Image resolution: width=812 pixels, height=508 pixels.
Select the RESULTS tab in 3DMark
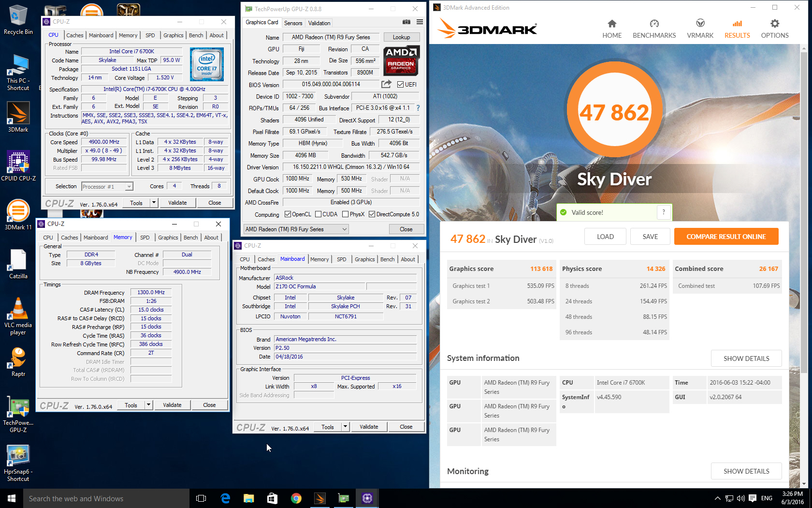point(737,29)
